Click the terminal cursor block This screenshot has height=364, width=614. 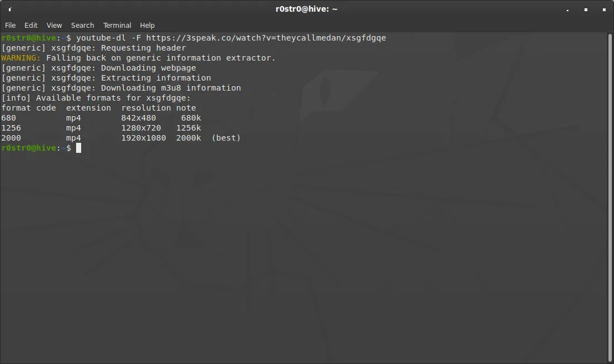tap(79, 148)
